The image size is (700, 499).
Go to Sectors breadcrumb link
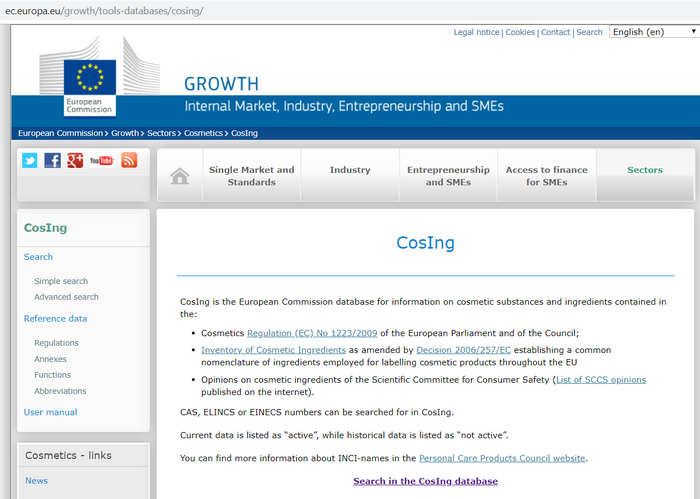click(161, 133)
